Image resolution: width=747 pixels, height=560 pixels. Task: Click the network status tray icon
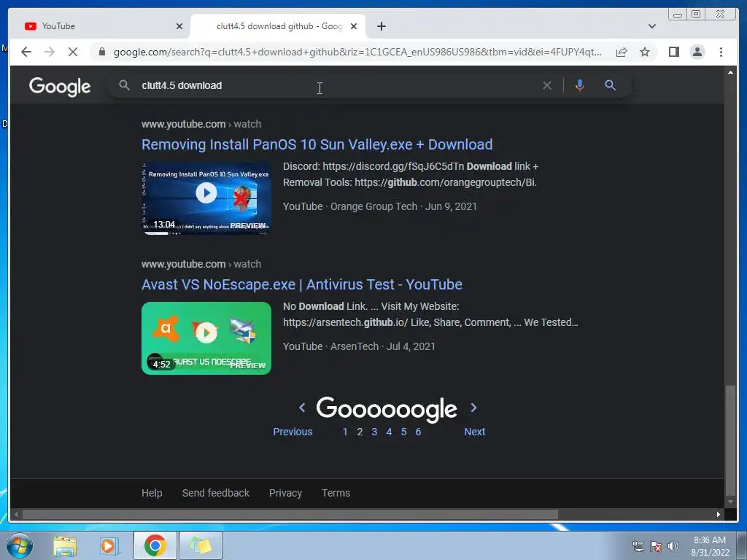(638, 546)
